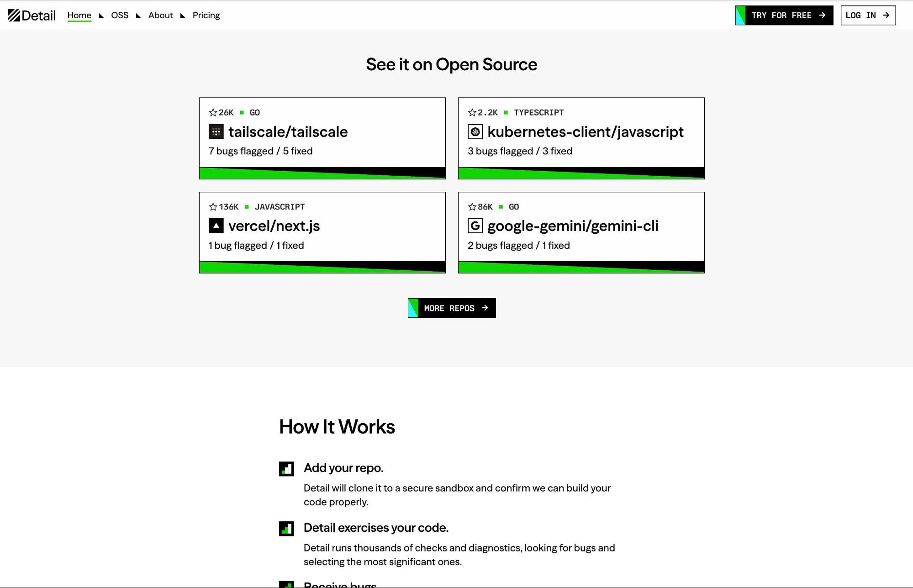
Task: Click the Detail logo in header
Action: coord(32,16)
